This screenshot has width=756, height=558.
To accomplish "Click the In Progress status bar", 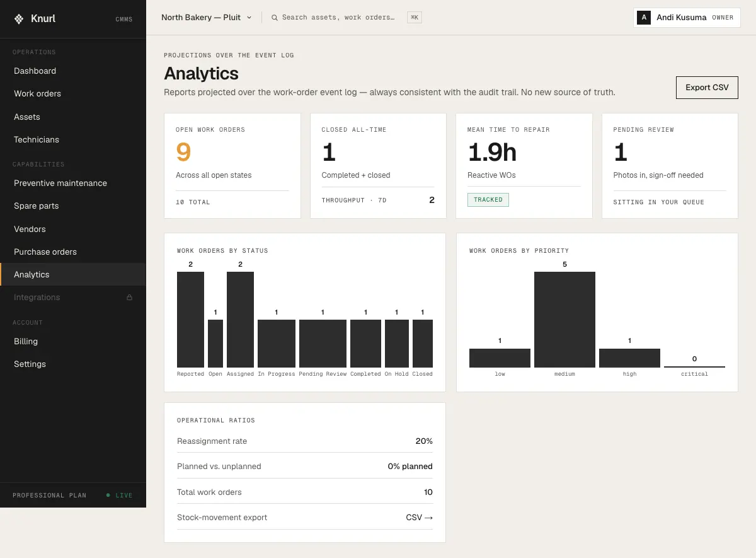I will click(x=277, y=344).
